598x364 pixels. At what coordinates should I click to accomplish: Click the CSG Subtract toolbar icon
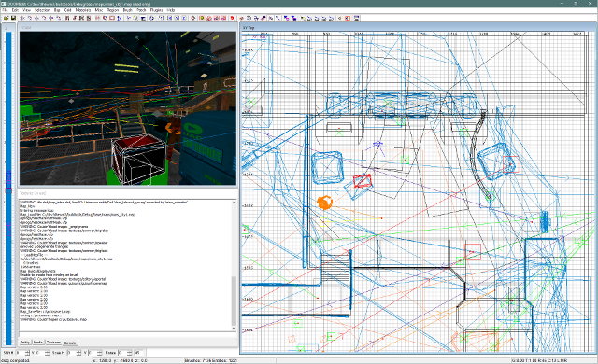tap(97, 18)
